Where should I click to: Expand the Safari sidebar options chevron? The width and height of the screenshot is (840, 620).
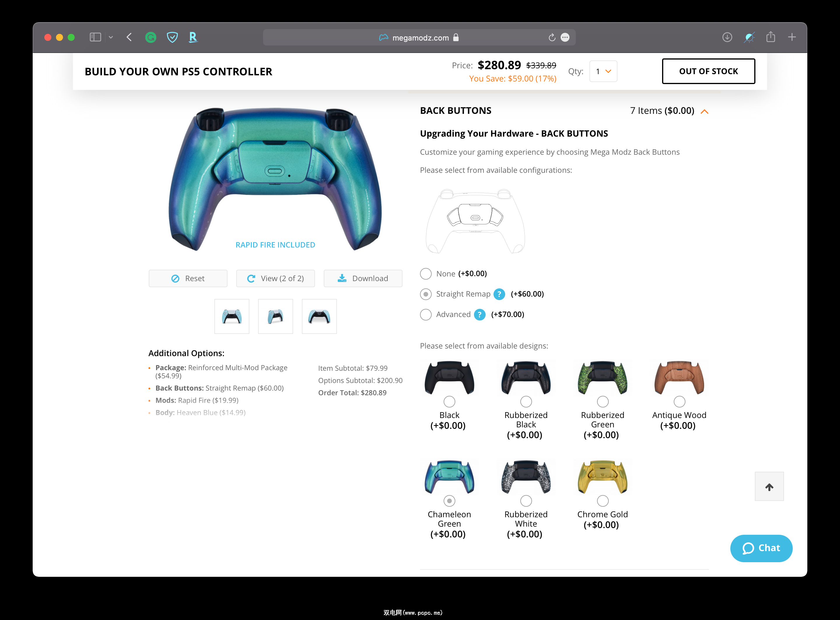coord(111,37)
